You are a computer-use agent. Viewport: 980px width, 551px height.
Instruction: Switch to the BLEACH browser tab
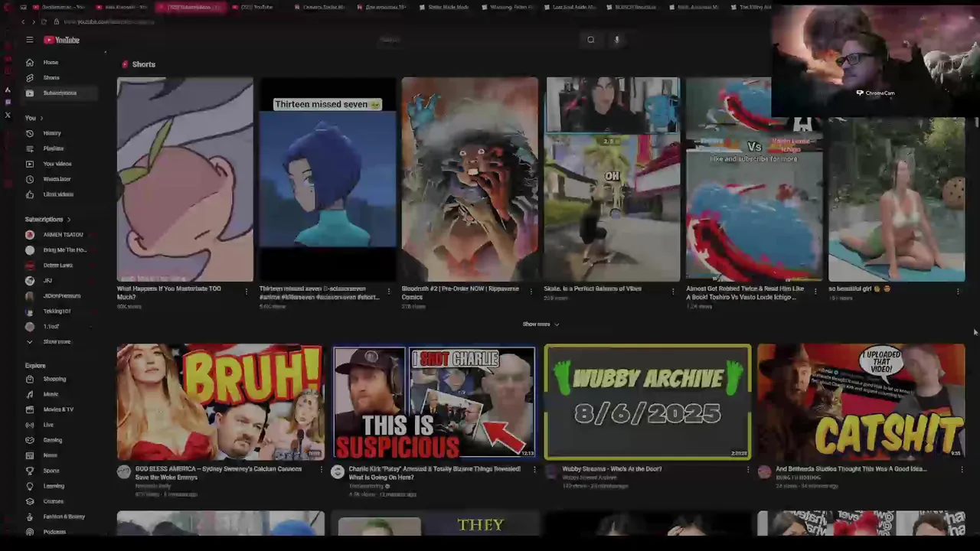pyautogui.click(x=635, y=7)
